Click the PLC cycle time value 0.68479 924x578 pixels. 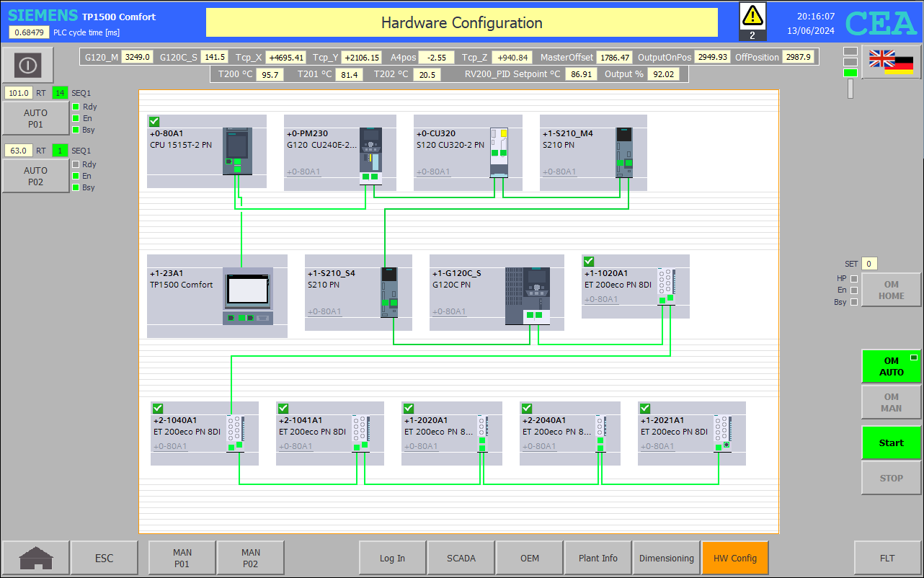[29, 32]
